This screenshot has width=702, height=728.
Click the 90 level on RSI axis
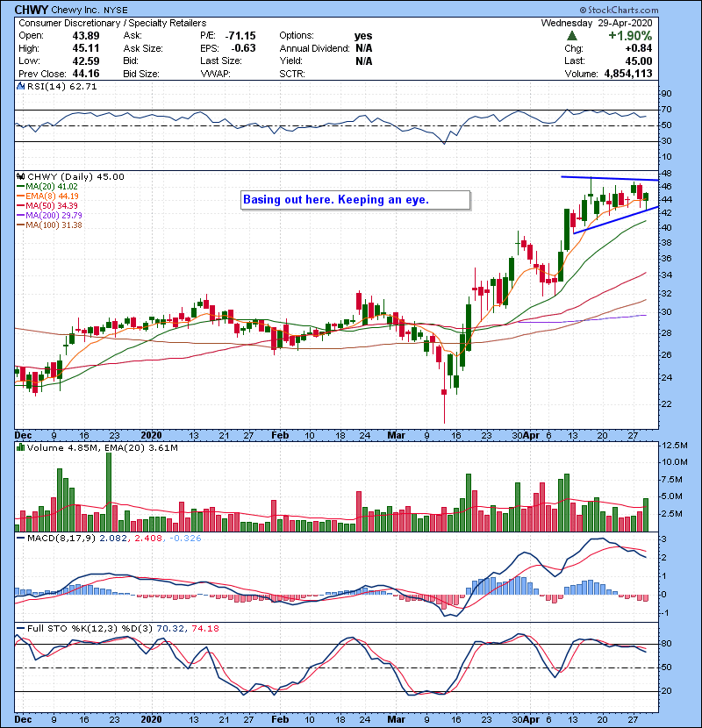coord(666,94)
